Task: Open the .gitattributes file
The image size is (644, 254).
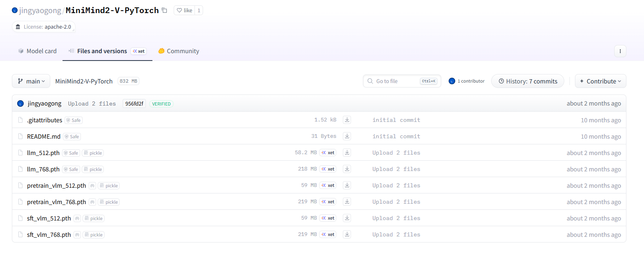Action: coord(45,120)
